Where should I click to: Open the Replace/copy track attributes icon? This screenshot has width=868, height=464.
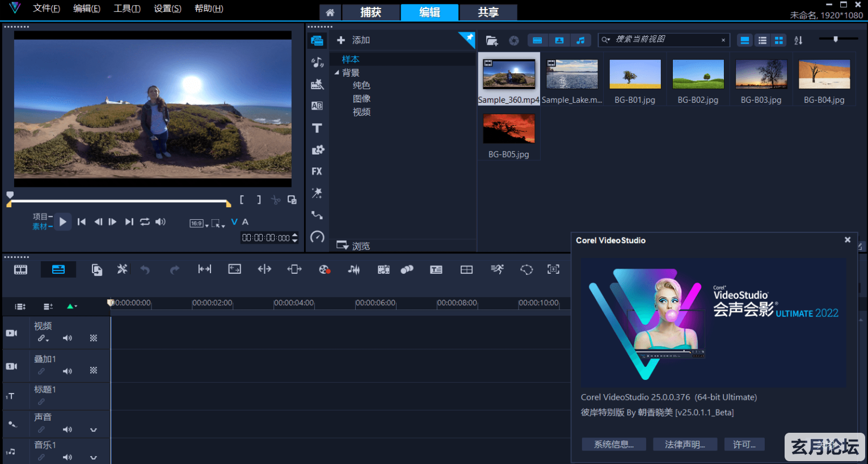coord(97,270)
